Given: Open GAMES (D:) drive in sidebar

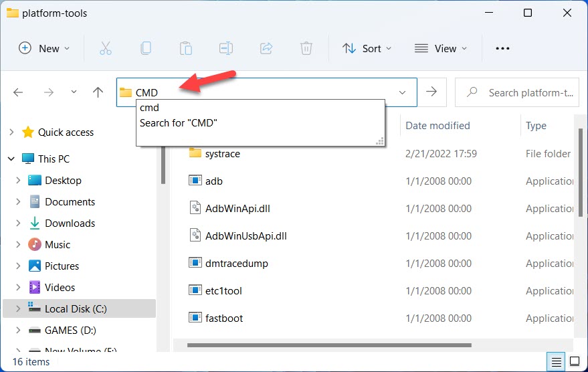Looking at the screenshot, I should (70, 330).
